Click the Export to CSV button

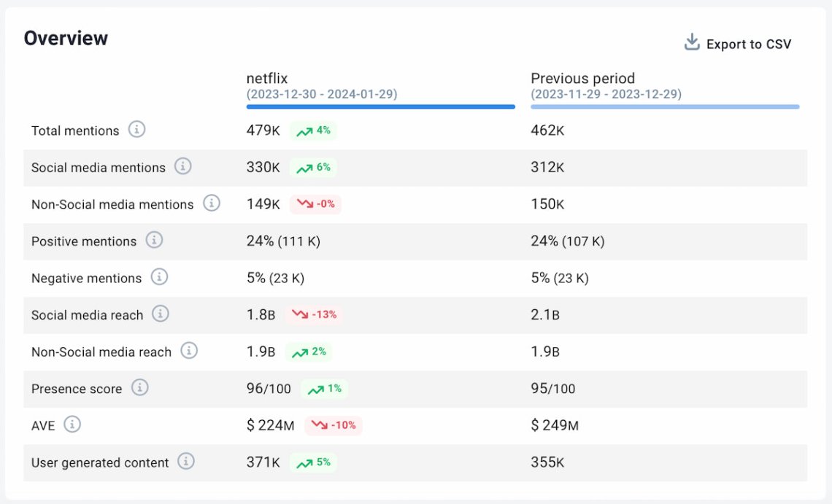pos(738,44)
